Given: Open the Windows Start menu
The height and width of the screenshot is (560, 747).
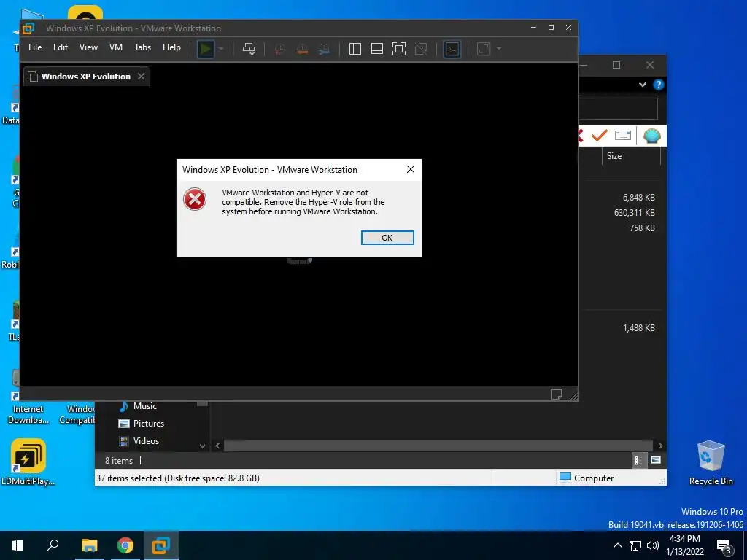Looking at the screenshot, I should click(18, 545).
